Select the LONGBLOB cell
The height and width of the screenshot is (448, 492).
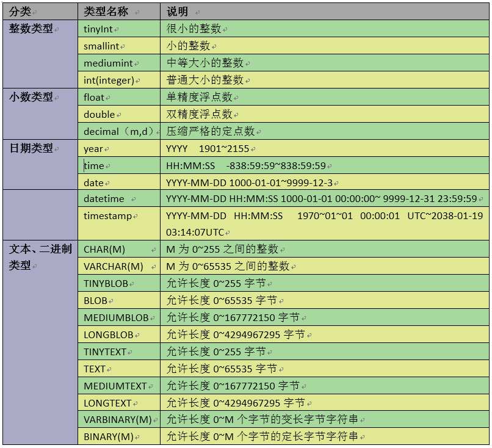click(119, 334)
